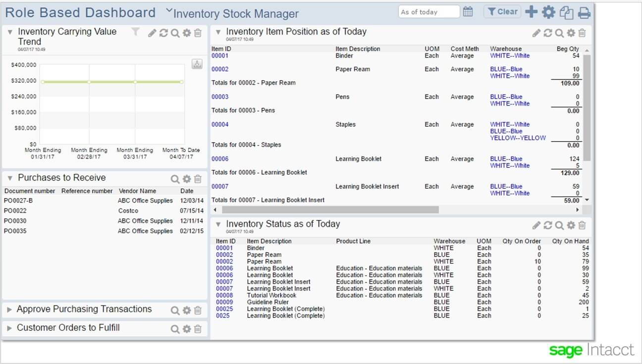Print the dashboard using the printer icon
This screenshot has width=642, height=364.
pos(584,11)
